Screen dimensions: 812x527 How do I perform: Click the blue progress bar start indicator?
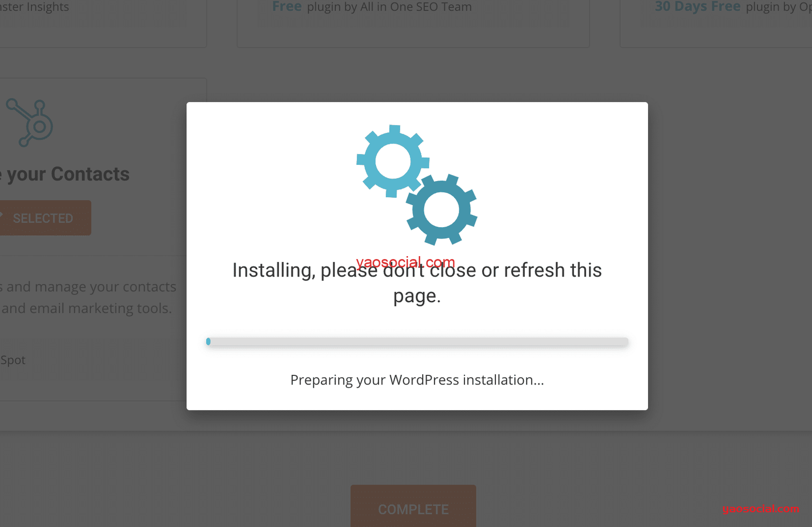[208, 342]
